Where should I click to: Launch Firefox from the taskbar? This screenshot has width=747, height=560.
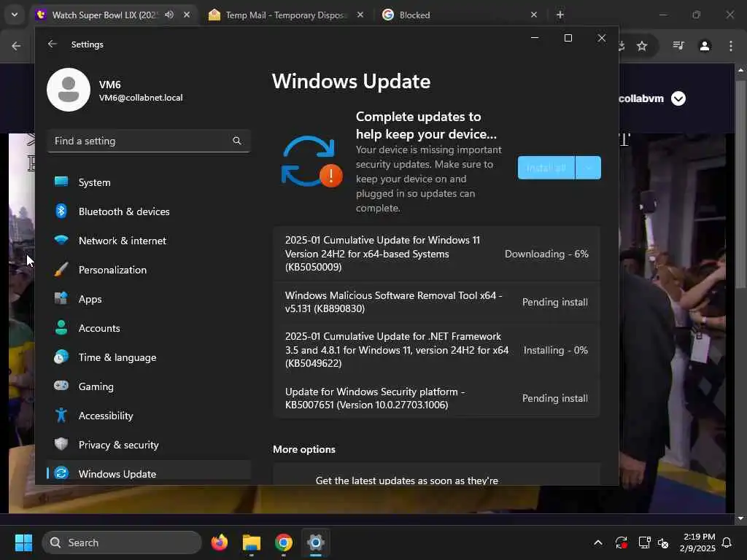click(x=219, y=542)
